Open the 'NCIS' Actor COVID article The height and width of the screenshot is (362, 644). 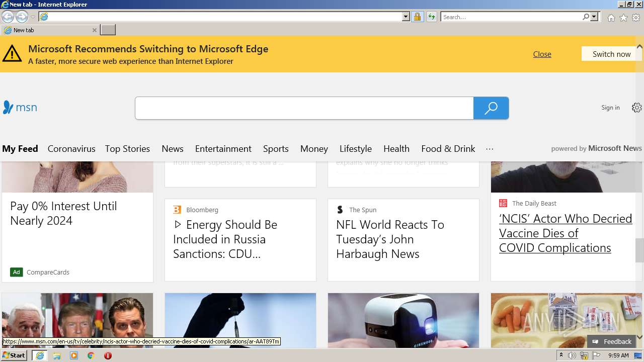tap(566, 233)
